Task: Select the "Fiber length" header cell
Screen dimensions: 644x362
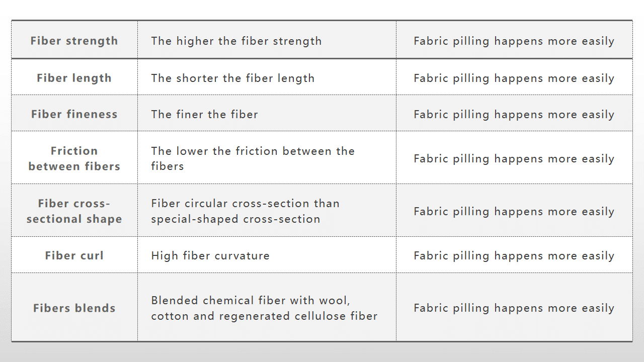Action: [x=74, y=78]
